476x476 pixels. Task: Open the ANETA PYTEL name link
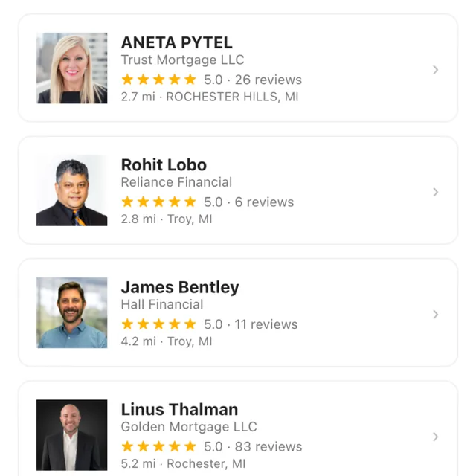click(177, 42)
